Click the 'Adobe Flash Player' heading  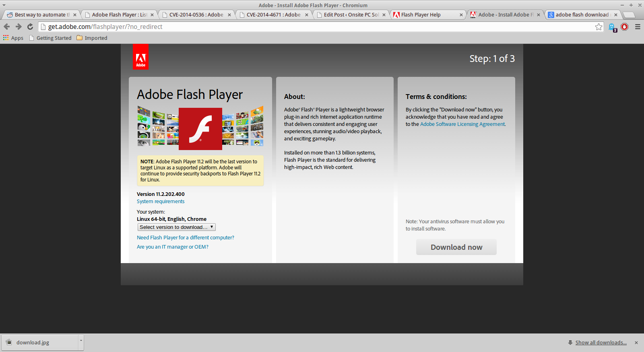pos(190,95)
